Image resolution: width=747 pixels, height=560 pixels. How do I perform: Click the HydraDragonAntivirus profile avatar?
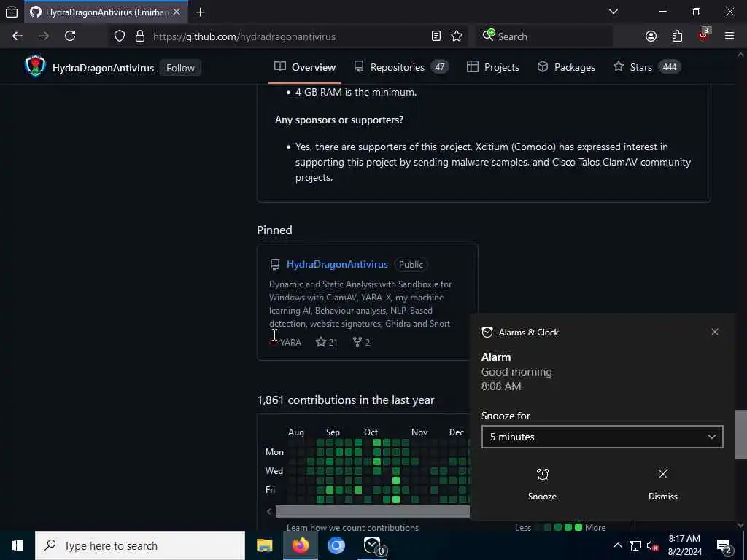pyautogui.click(x=35, y=66)
